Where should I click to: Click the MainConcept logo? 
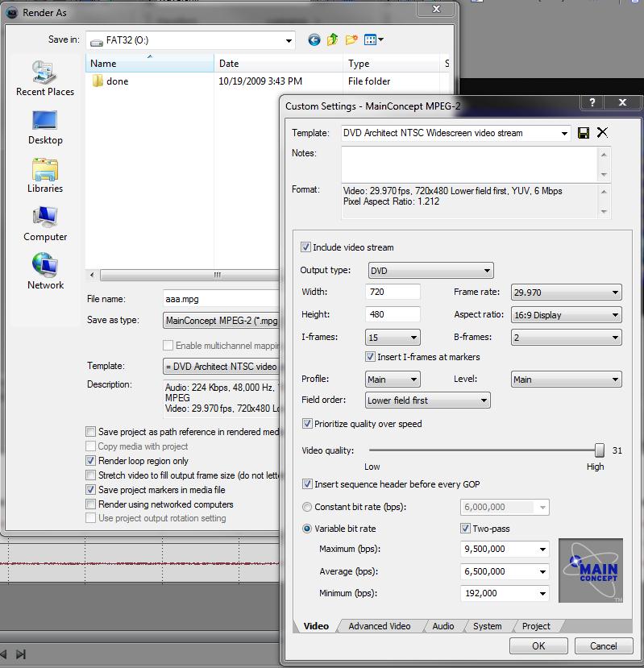[591, 570]
